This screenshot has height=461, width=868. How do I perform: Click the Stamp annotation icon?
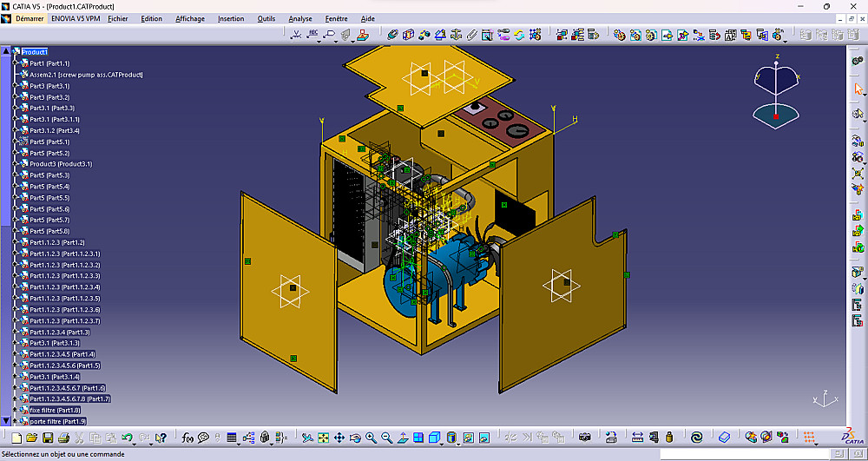[x=362, y=35]
